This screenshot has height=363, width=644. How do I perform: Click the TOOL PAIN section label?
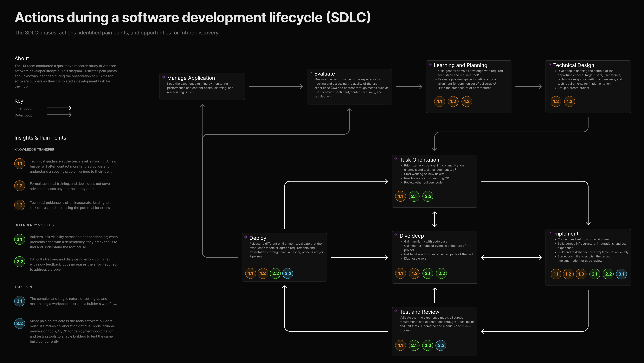coord(23,287)
